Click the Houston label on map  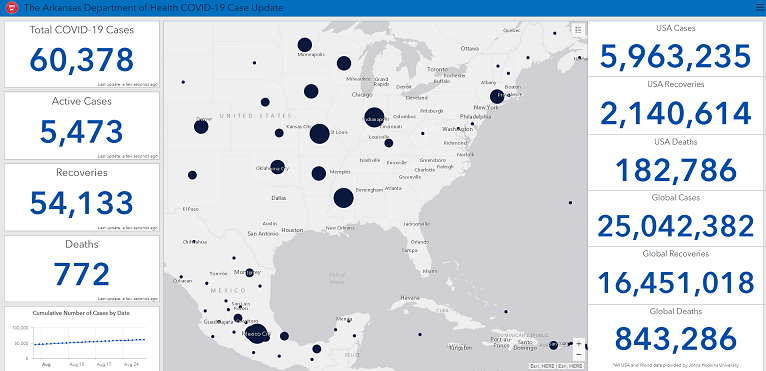pyautogui.click(x=293, y=230)
